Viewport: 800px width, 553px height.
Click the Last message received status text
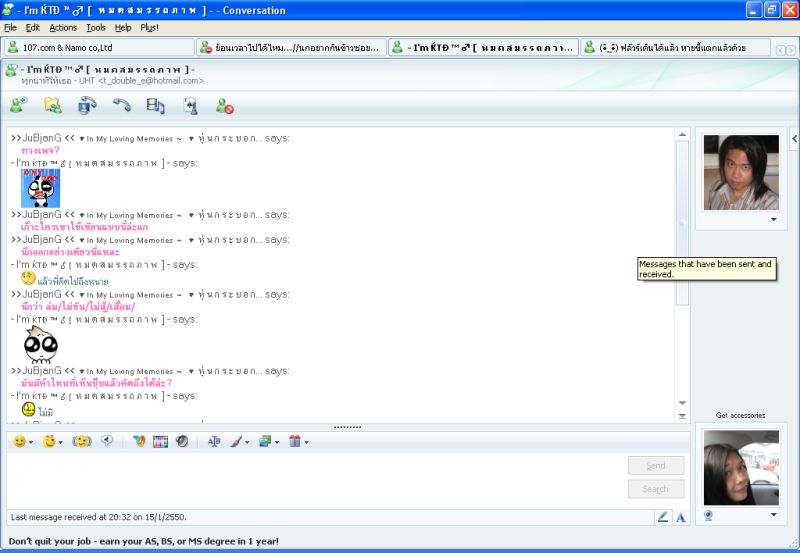click(x=98, y=517)
